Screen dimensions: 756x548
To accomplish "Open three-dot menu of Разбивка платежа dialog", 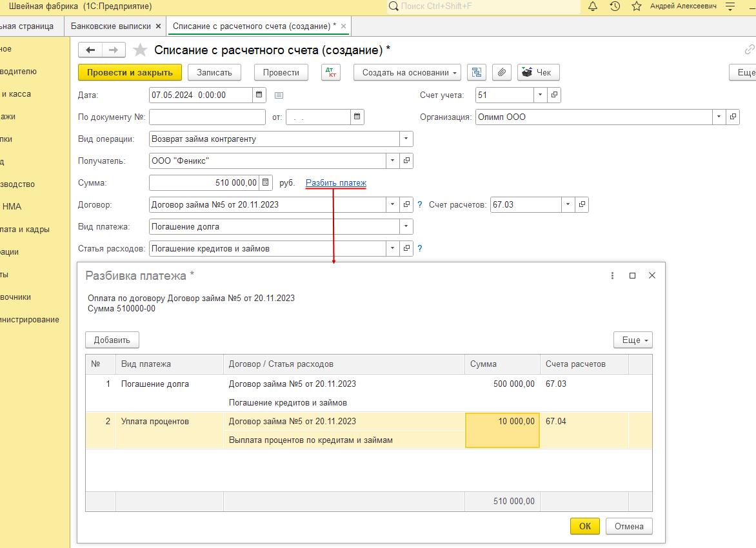I will (612, 275).
